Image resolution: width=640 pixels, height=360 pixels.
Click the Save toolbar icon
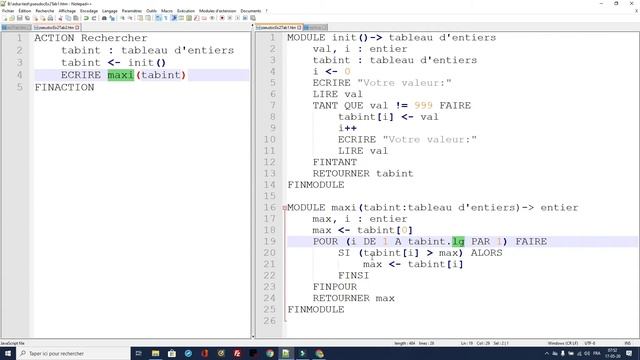[x=20, y=18]
